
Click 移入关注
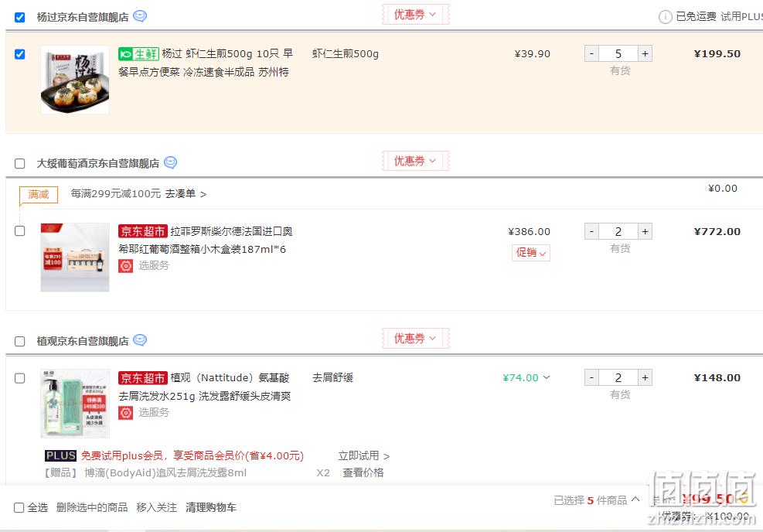pos(157,508)
